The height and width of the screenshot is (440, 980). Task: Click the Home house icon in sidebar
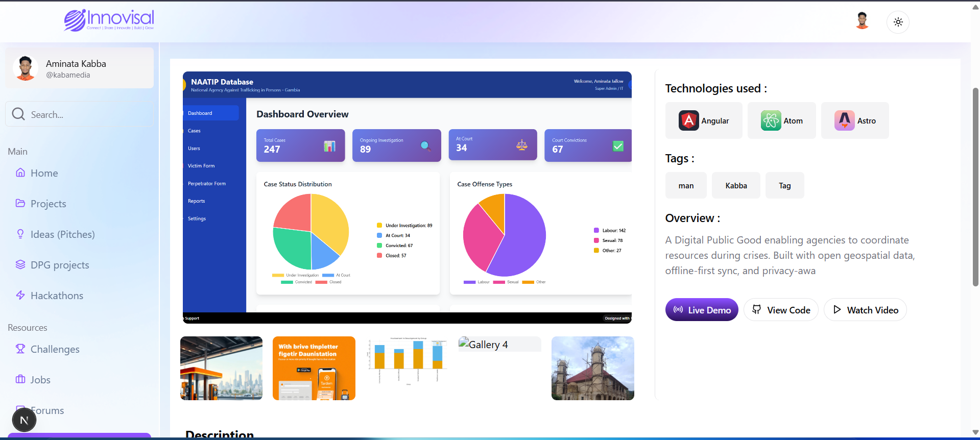click(20, 173)
